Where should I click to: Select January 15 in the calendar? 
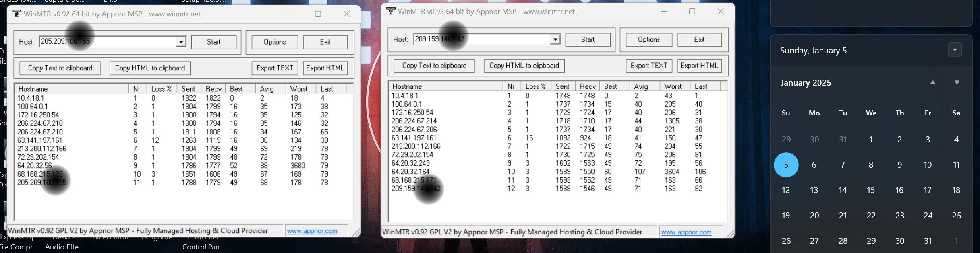coord(871,190)
